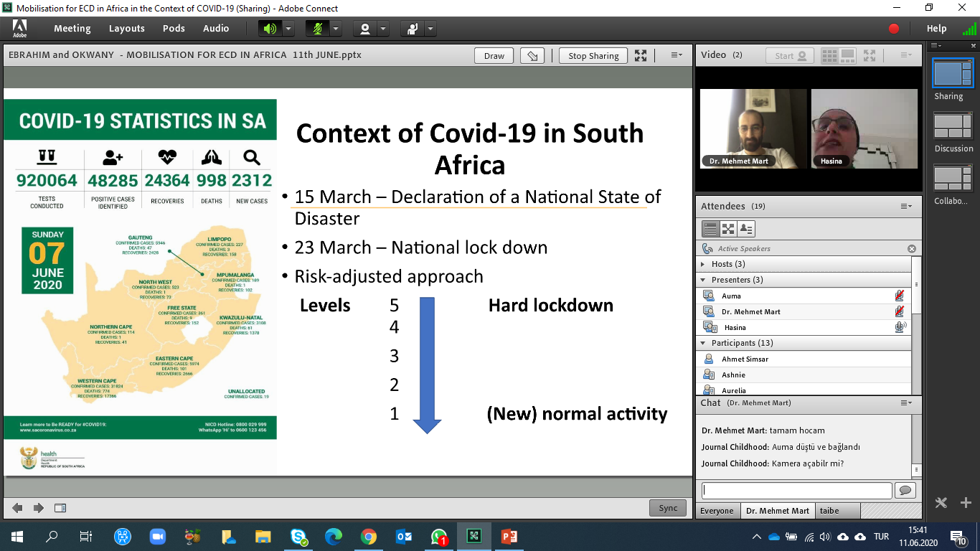
Task: Open the Pods menu
Action: (x=174, y=29)
